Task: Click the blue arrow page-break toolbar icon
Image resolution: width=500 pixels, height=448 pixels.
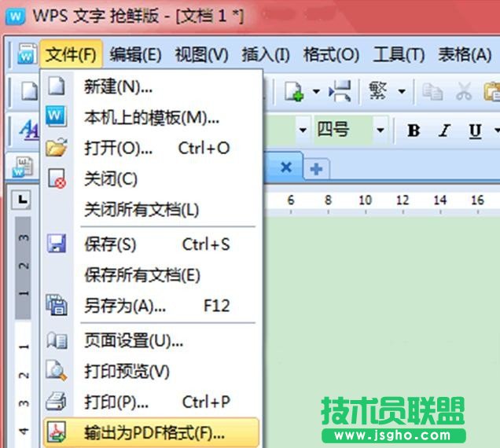Action: tap(340, 91)
